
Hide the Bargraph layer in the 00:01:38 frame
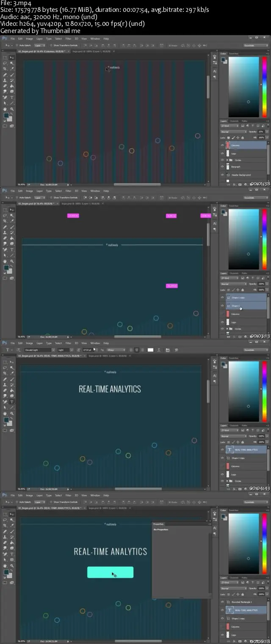[x=222, y=167]
